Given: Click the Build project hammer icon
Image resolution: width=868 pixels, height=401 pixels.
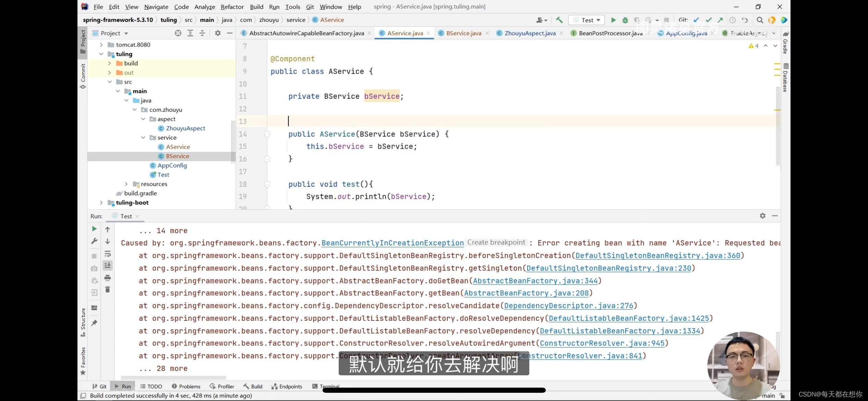Looking at the screenshot, I should 559,20.
